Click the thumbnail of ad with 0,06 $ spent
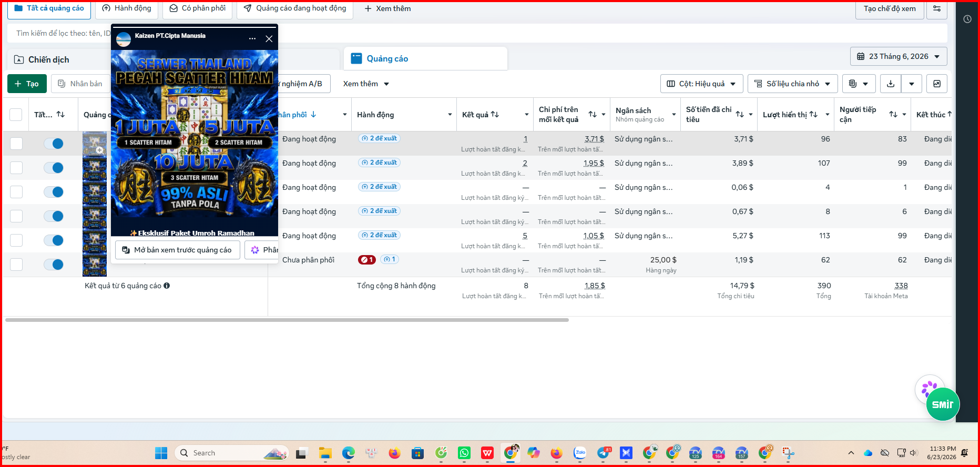 [95, 192]
